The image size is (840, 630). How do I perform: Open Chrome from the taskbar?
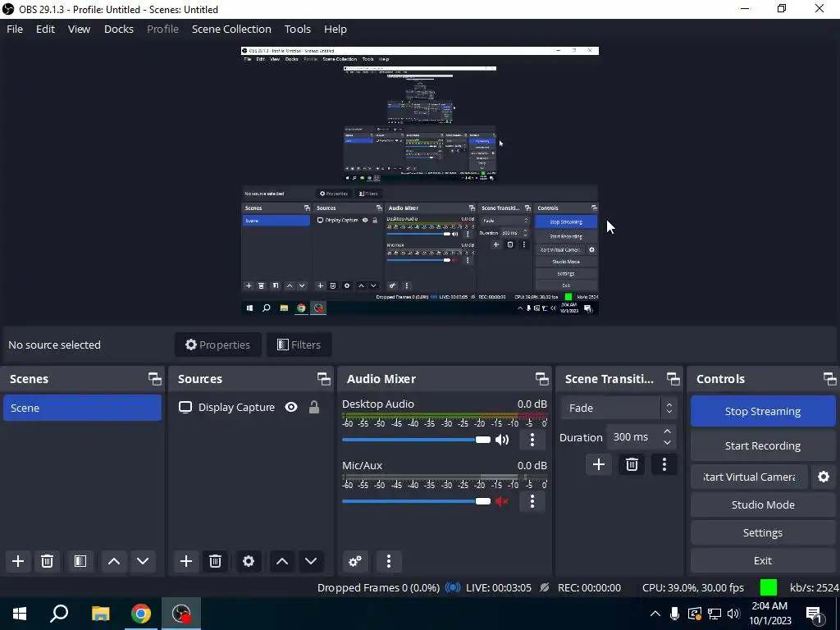141,614
